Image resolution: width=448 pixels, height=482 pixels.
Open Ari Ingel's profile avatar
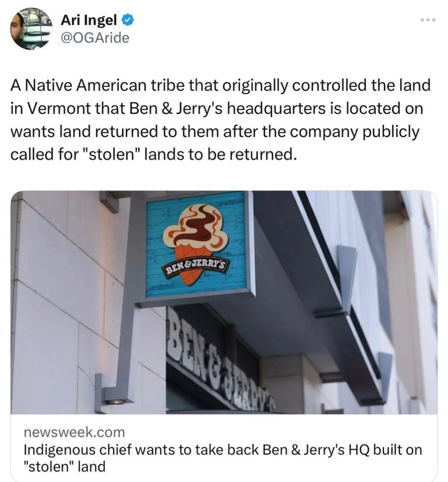click(x=30, y=29)
